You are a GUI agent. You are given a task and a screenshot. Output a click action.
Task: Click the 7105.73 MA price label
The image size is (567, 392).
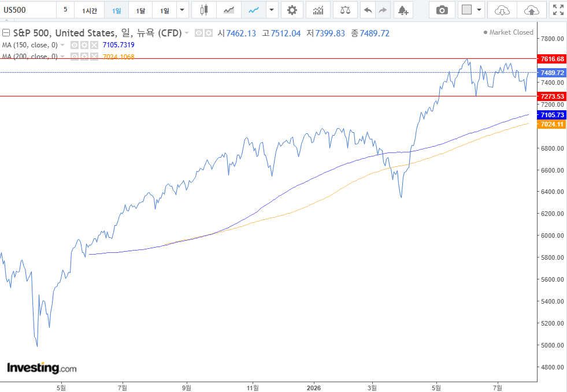coord(552,115)
